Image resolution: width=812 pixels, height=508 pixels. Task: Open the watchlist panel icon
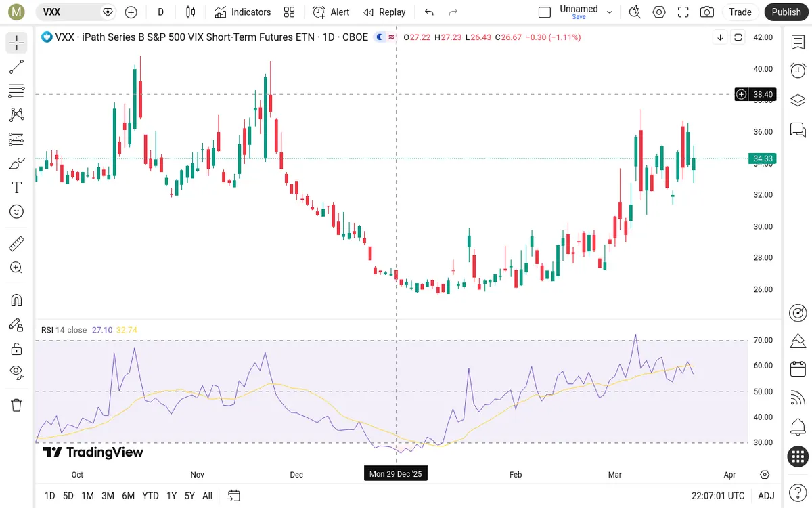pyautogui.click(x=798, y=42)
